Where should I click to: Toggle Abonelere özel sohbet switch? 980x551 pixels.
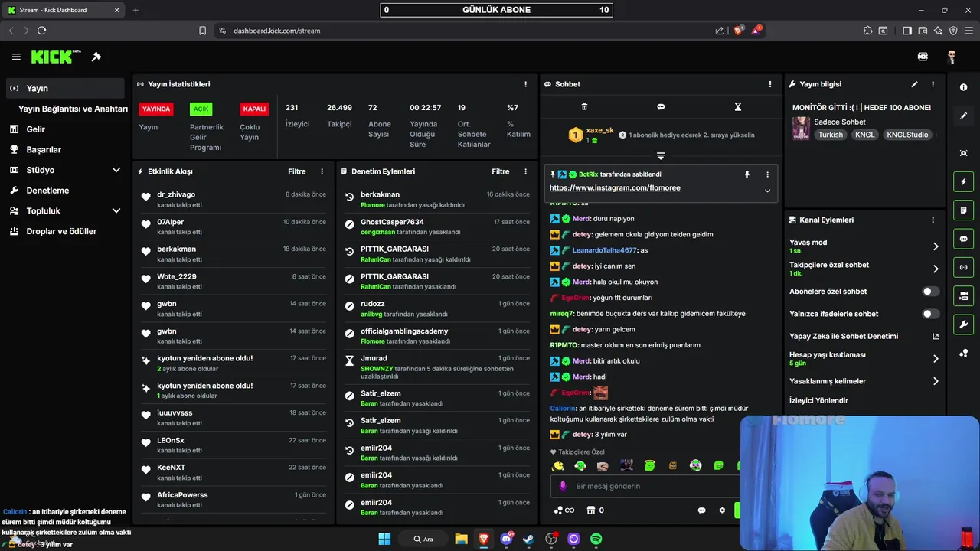click(930, 292)
